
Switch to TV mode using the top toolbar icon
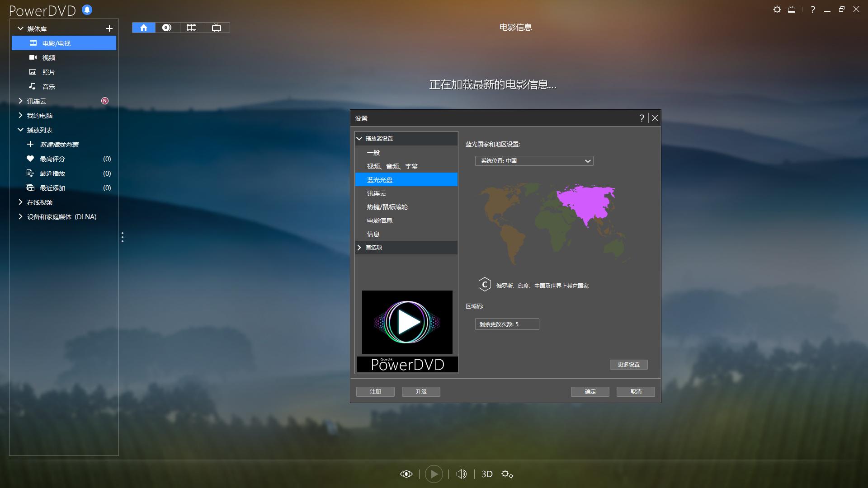coord(217,27)
